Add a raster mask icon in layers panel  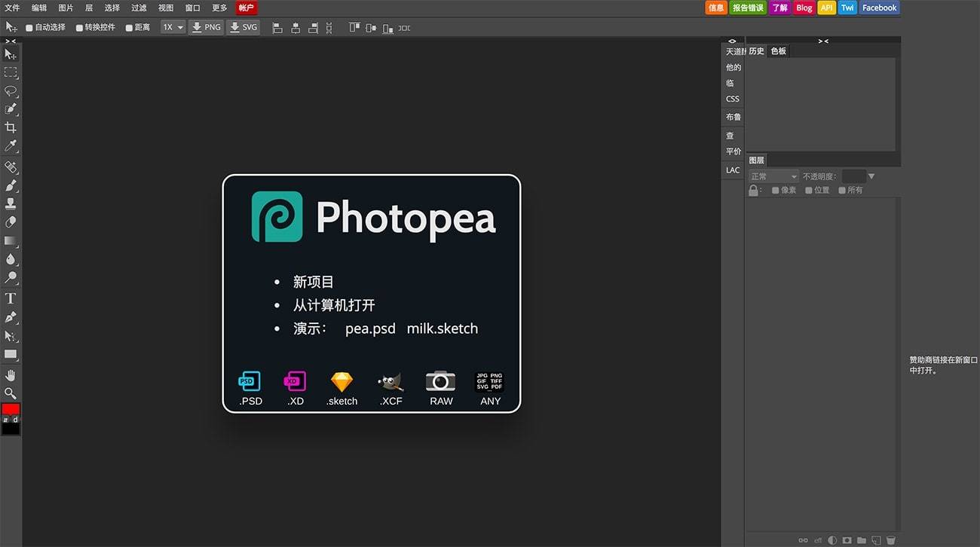click(x=847, y=540)
